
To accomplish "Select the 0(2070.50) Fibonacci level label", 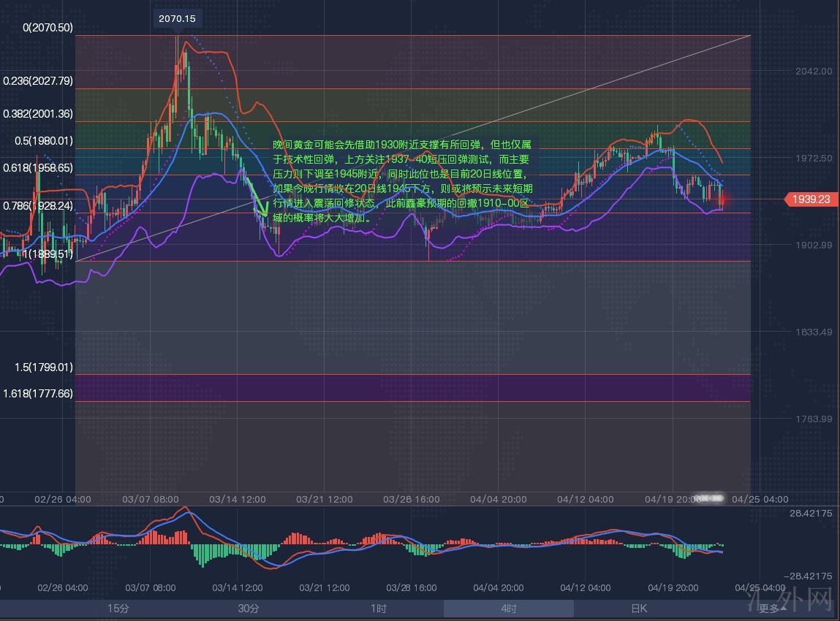I will tap(48, 28).
